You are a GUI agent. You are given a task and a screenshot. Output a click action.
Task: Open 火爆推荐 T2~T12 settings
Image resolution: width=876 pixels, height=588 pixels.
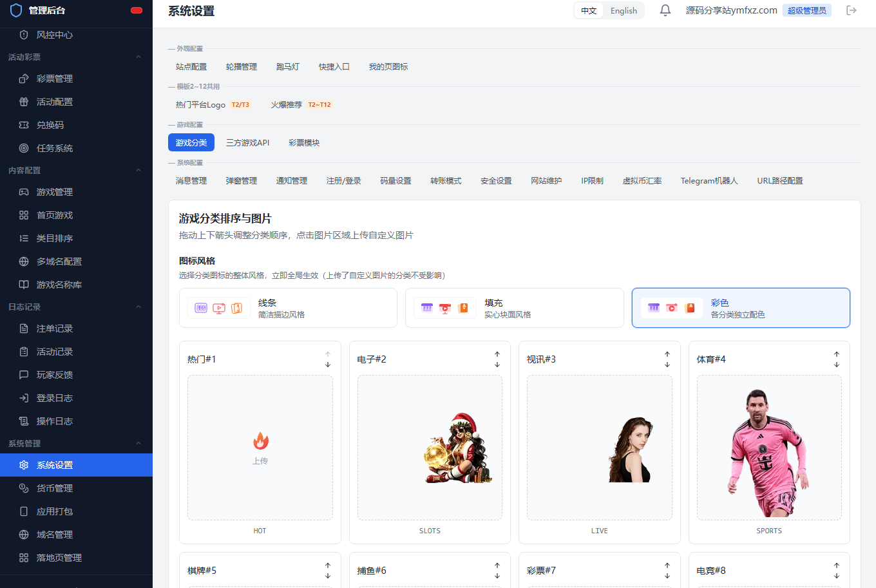click(301, 105)
